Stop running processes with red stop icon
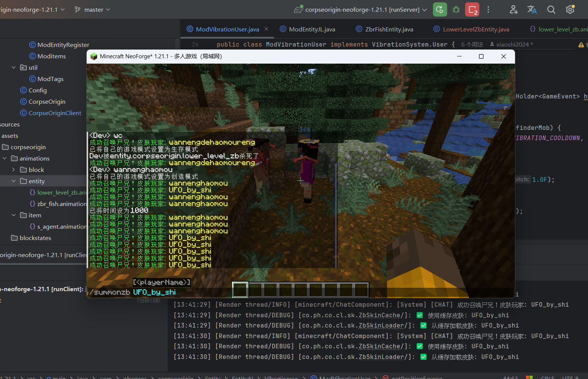 (472, 9)
